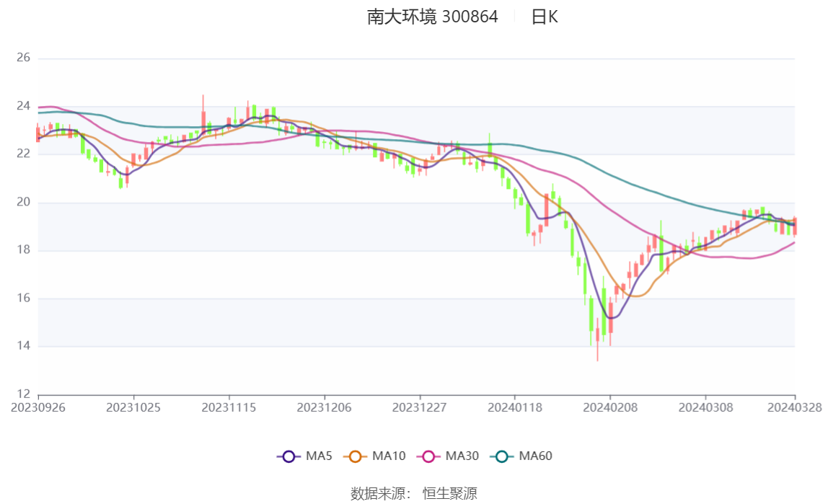Toggle the MA10 legend series
The height and width of the screenshot is (504, 828).
point(374,456)
